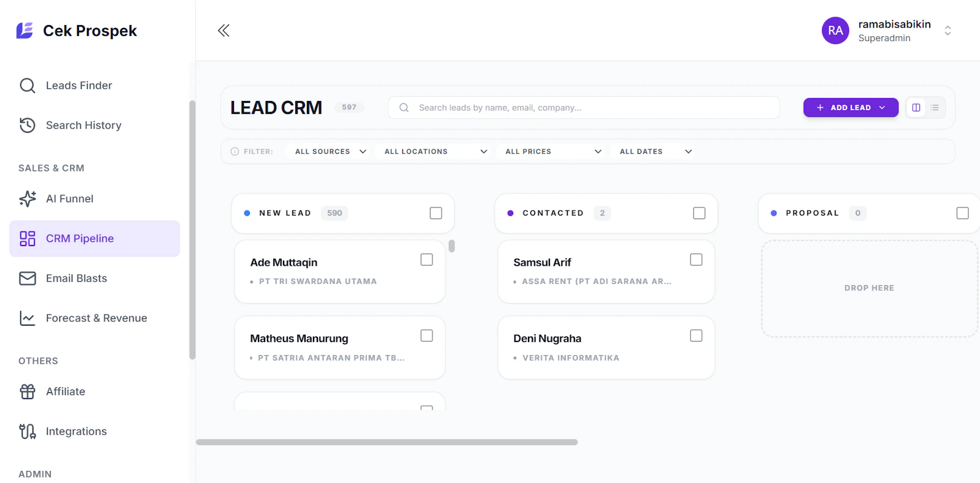Select all leads in Proposal column
Image resolution: width=980 pixels, height=483 pixels.
(963, 213)
